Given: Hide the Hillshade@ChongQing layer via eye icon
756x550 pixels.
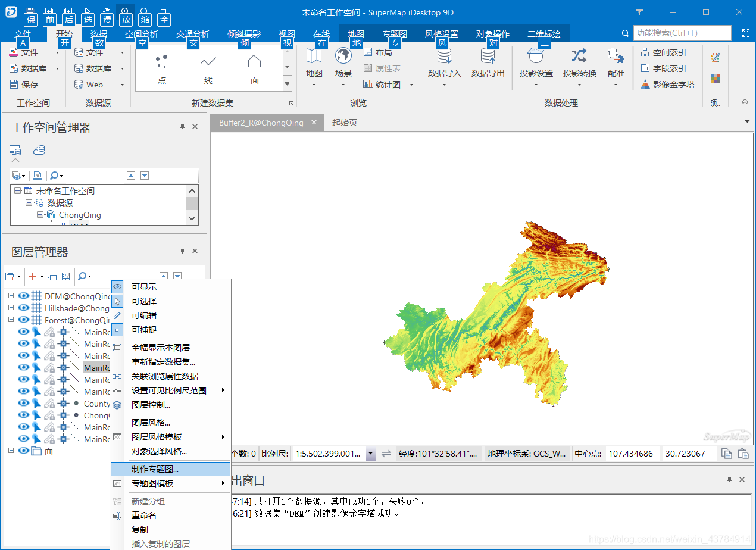Looking at the screenshot, I should click(x=24, y=308).
